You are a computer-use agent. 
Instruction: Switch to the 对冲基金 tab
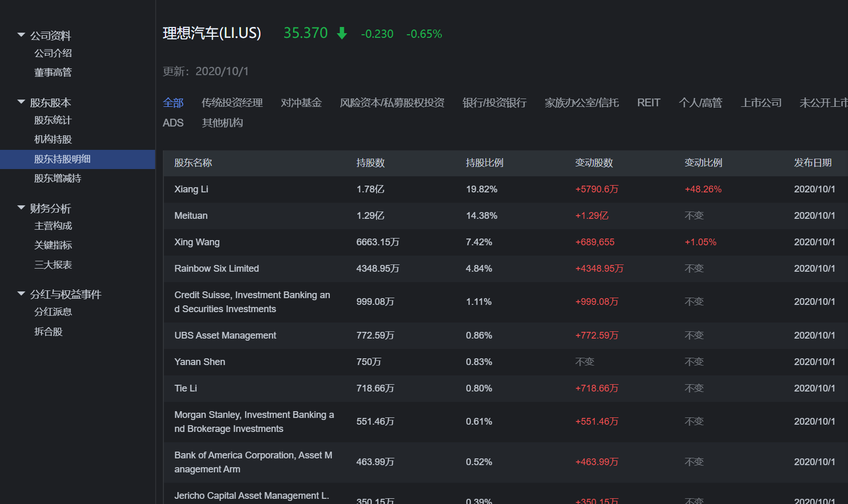click(x=301, y=103)
